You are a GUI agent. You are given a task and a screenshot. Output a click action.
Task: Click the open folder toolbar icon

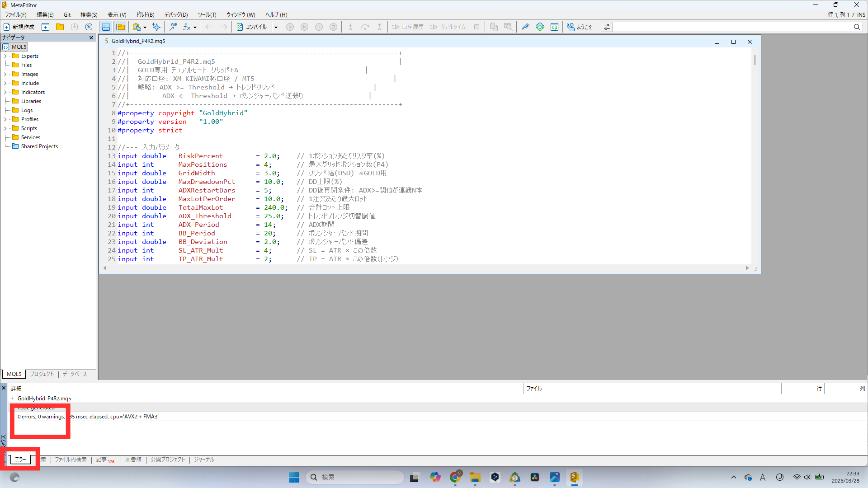pyautogui.click(x=60, y=27)
